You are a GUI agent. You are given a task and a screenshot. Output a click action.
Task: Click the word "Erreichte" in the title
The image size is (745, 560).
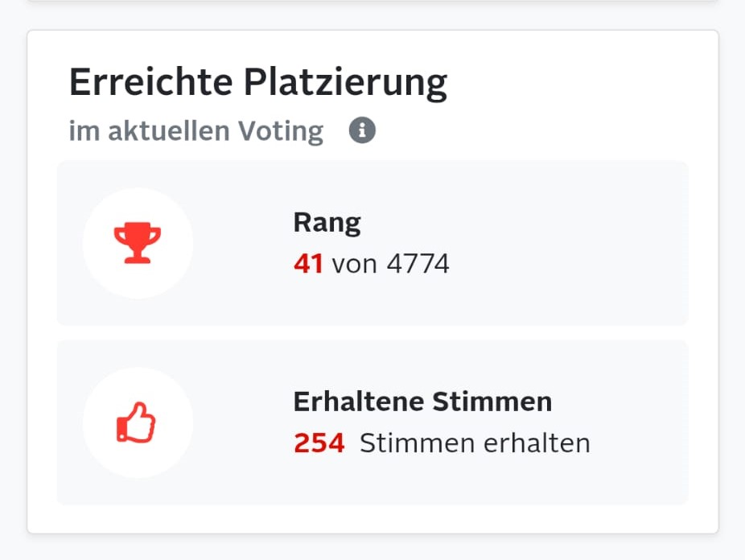[x=150, y=82]
